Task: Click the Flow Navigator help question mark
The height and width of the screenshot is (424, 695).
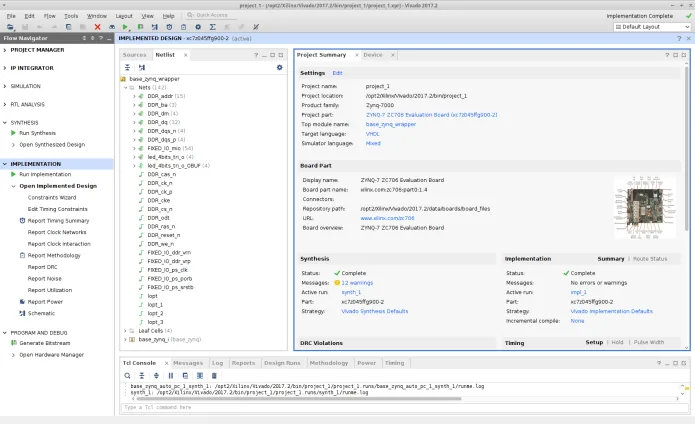Action: pyautogui.click(x=101, y=38)
